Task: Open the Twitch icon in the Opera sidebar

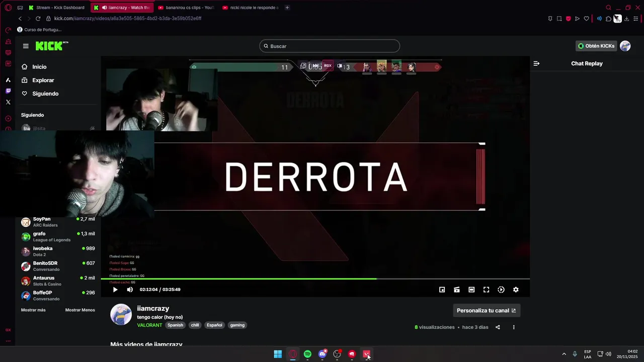Action: pos(8,91)
